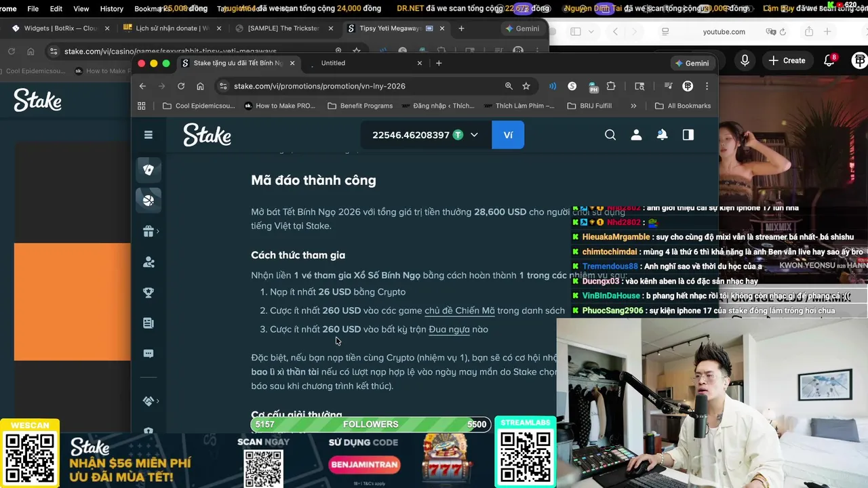This screenshot has height=488, width=868.
Task: Reload the Stake promotion page
Action: pyautogui.click(x=181, y=86)
